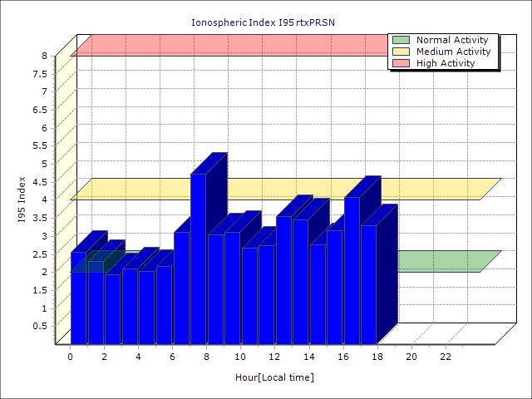Click the I95 Index vertical axis title
This screenshot has height=399, width=532.
tap(22, 200)
